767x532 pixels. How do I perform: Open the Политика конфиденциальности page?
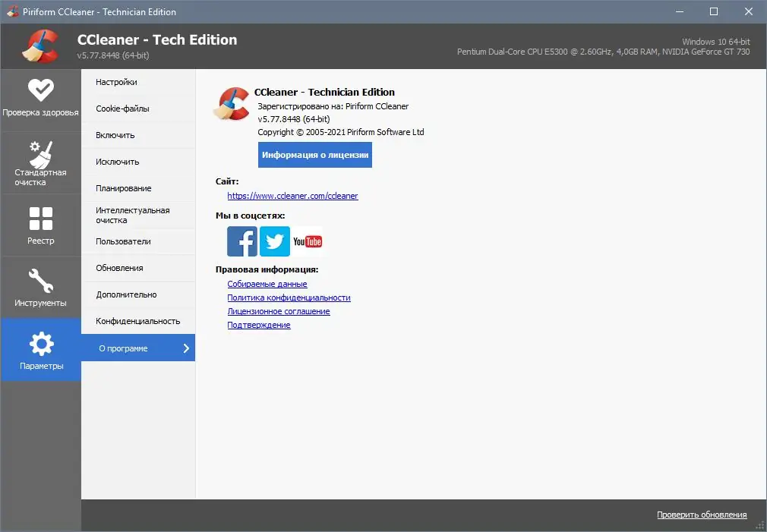pos(289,297)
